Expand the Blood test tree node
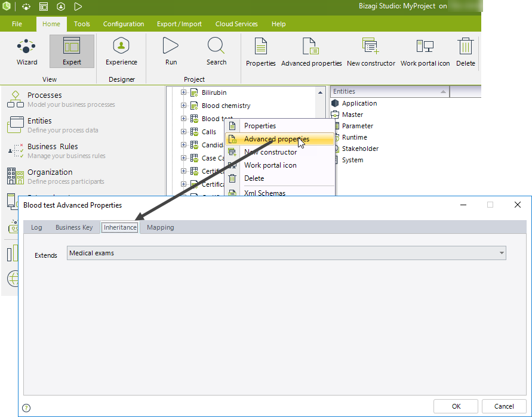This screenshot has height=417, width=532. coord(183,118)
